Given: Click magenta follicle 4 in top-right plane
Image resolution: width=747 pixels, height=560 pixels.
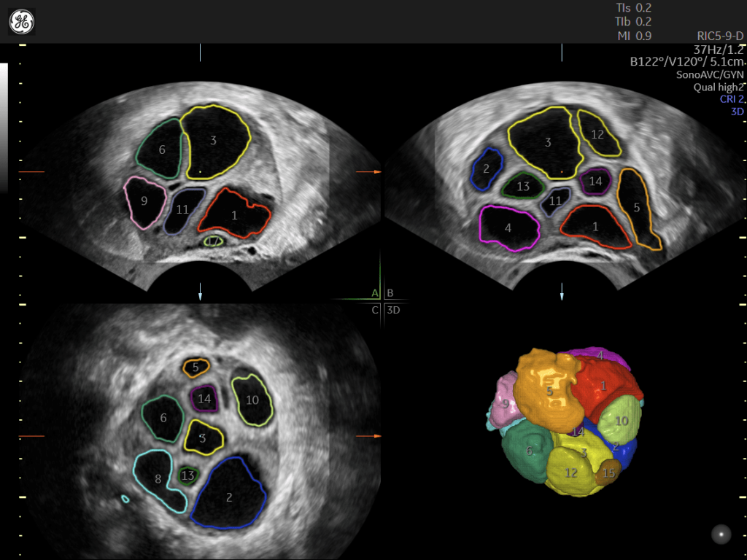Looking at the screenshot, I should [x=508, y=228].
